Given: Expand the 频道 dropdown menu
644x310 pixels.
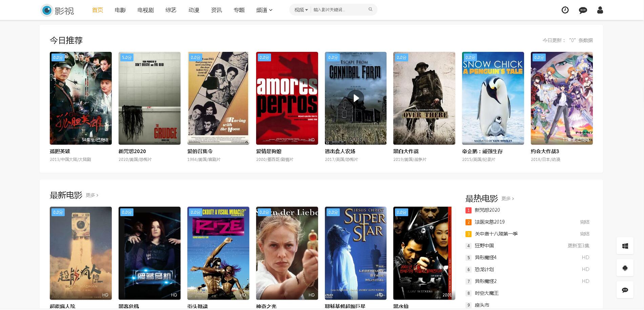Looking at the screenshot, I should point(264,10).
